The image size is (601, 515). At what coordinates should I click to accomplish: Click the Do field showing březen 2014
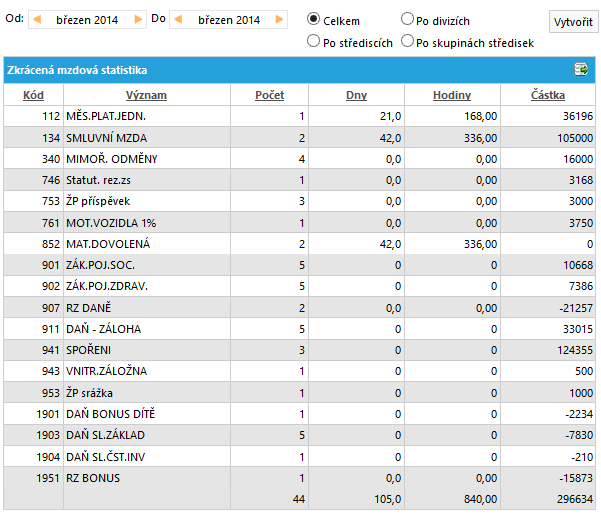point(229,20)
